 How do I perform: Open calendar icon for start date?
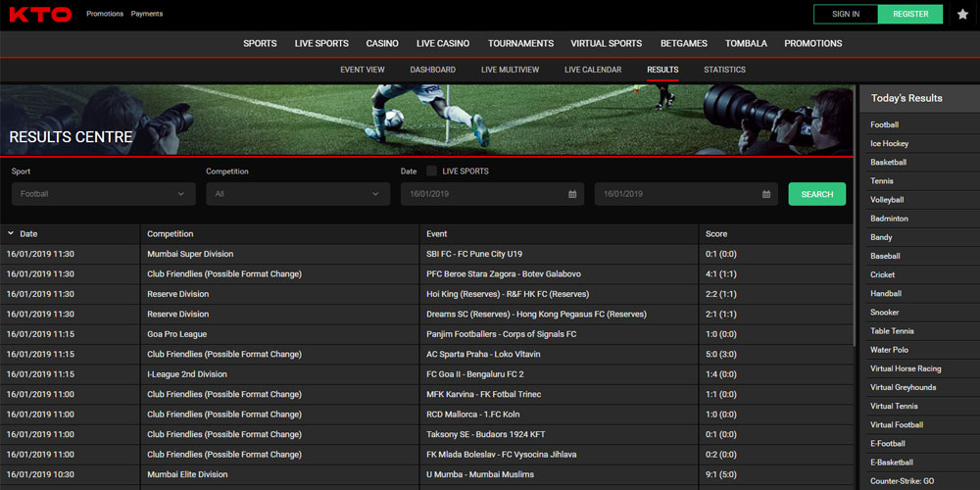[572, 194]
